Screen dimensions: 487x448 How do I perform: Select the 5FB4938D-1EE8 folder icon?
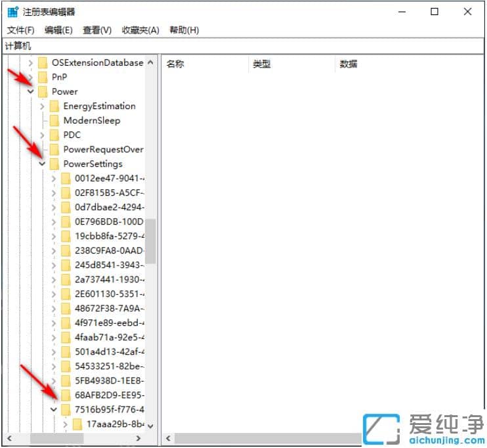point(66,380)
